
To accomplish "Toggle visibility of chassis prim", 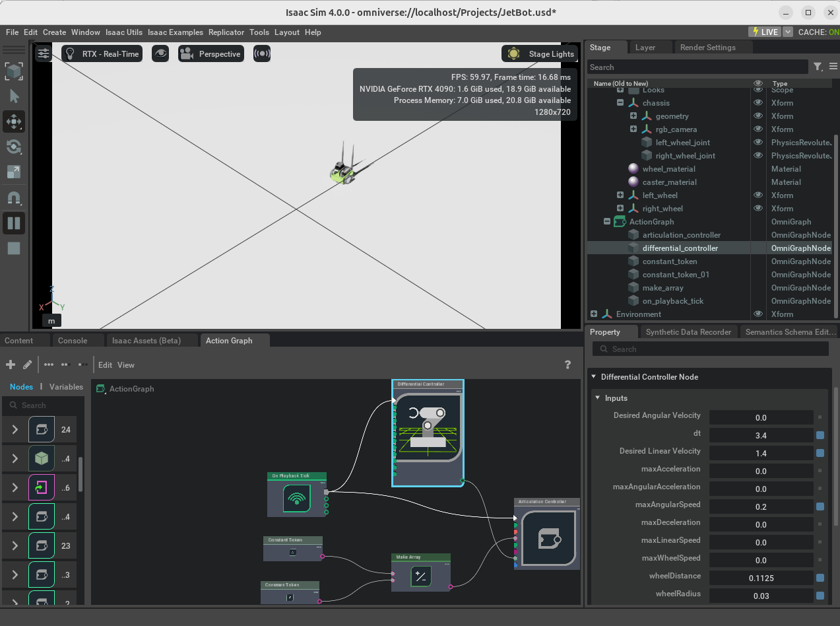I will coord(758,103).
